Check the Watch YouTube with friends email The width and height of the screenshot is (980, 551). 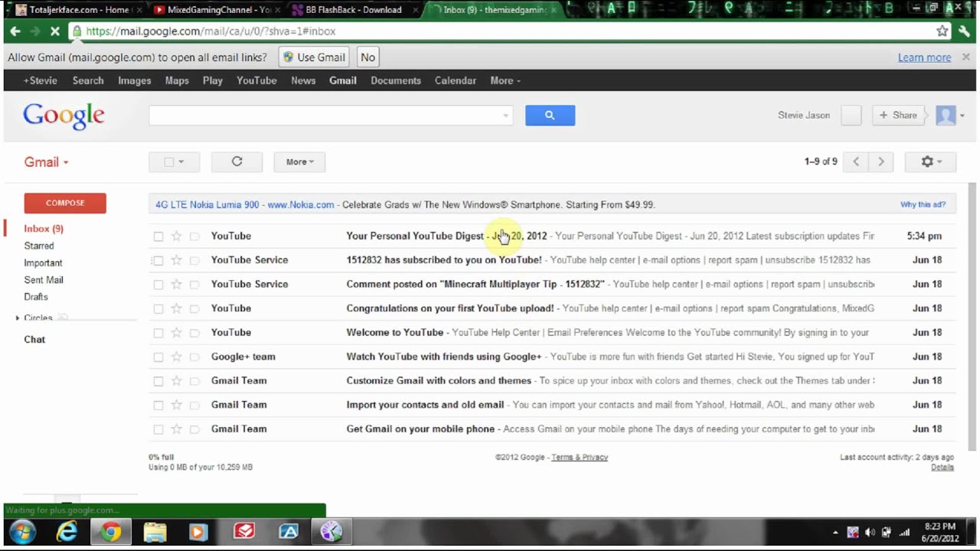158,357
